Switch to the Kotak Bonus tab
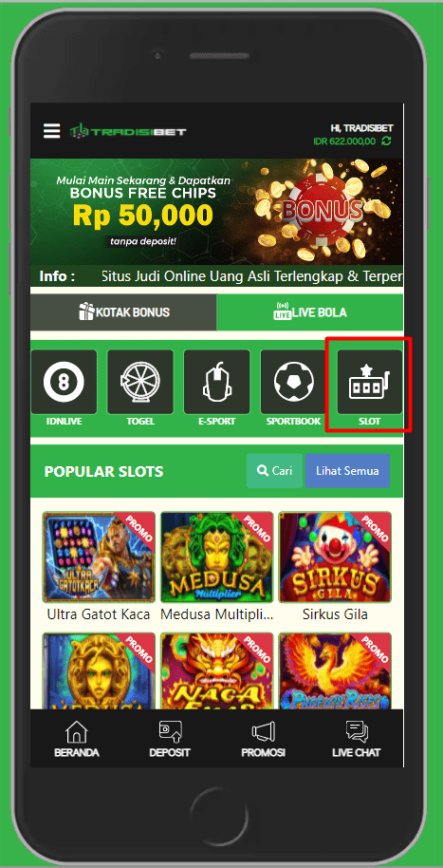 click(x=123, y=312)
